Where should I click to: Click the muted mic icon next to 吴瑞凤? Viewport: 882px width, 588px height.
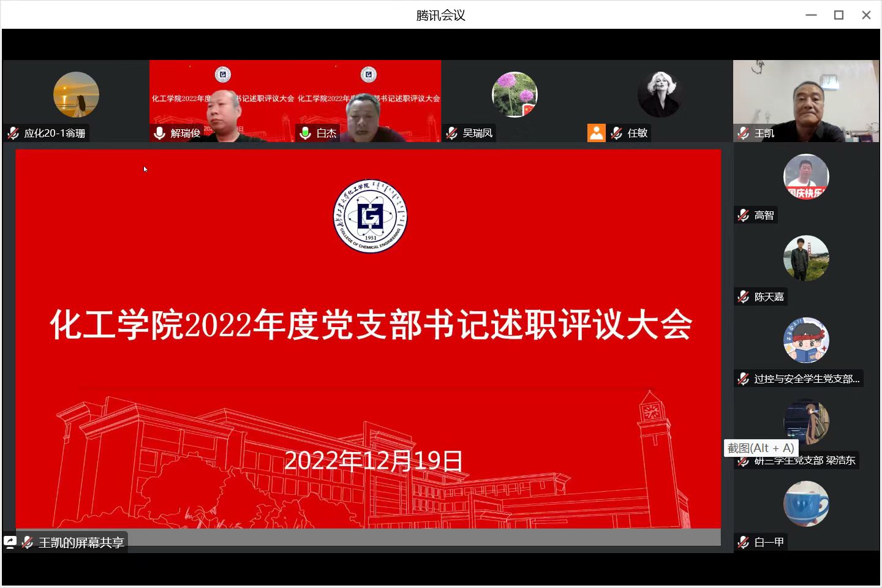(x=452, y=133)
